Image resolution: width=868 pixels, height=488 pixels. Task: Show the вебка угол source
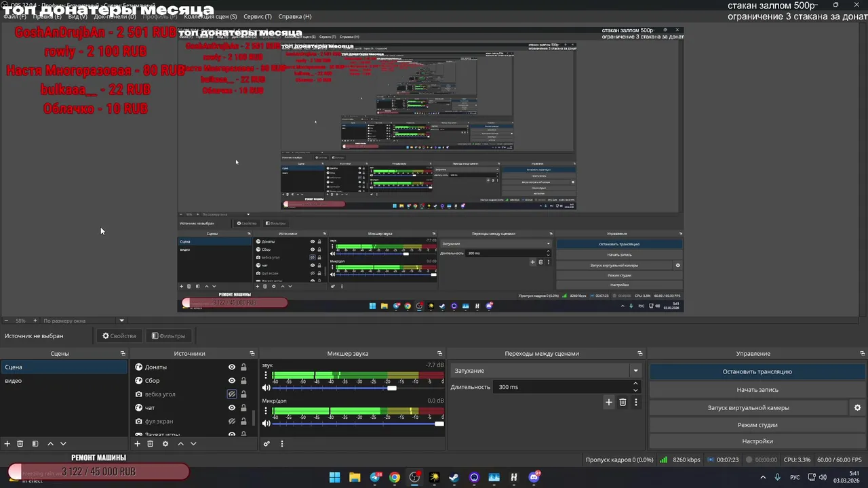tap(232, 394)
